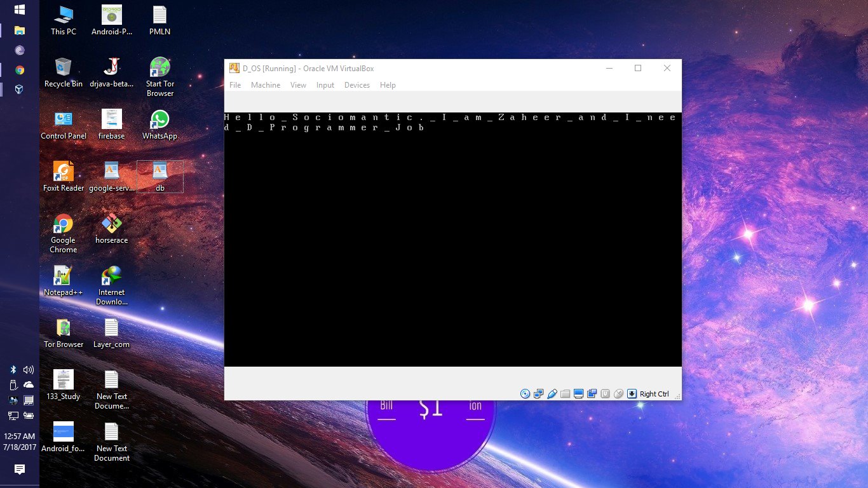Select the drjava-beta desktop icon
Viewport: 868px width, 488px height.
click(x=112, y=72)
